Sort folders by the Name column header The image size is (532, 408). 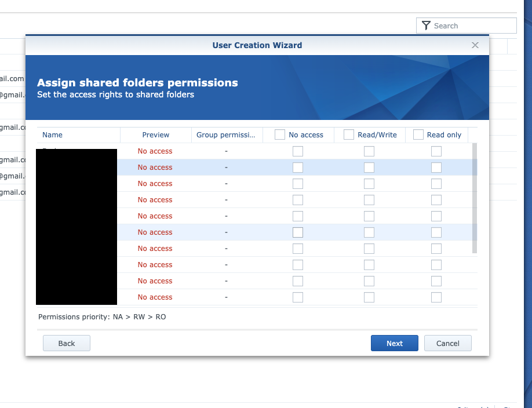(52, 134)
